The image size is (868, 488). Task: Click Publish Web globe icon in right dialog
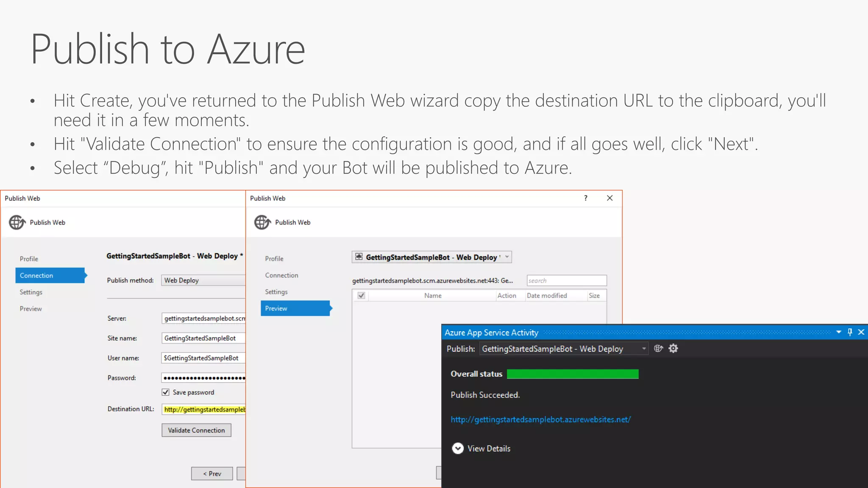point(262,222)
